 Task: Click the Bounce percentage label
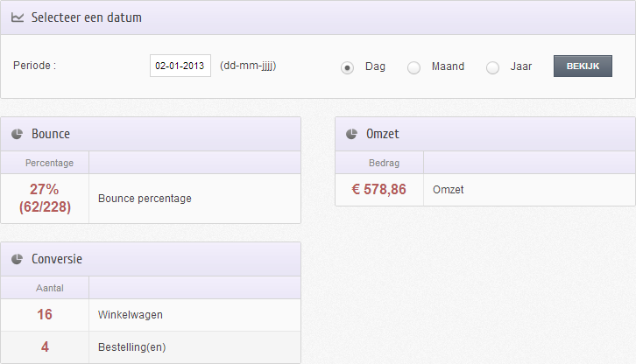(145, 199)
